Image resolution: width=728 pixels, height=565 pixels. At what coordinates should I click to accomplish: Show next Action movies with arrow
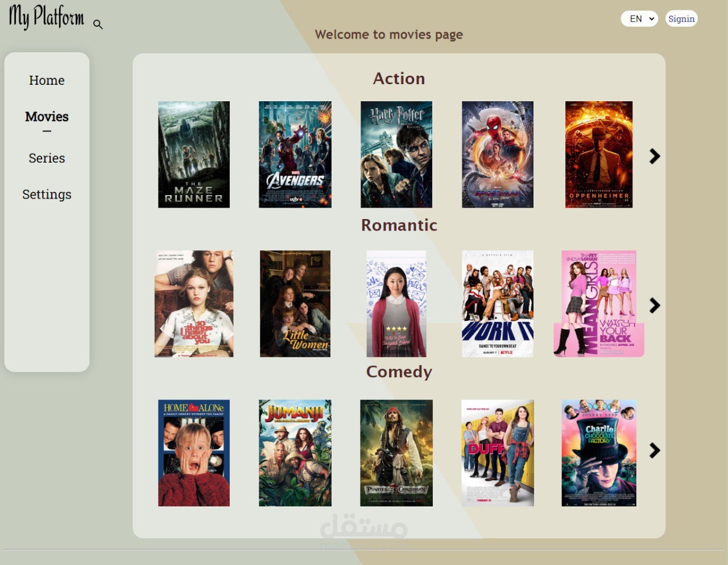point(655,156)
